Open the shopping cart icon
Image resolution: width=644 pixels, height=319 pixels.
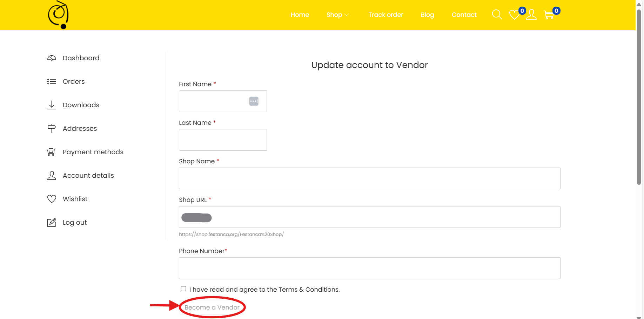click(x=549, y=15)
